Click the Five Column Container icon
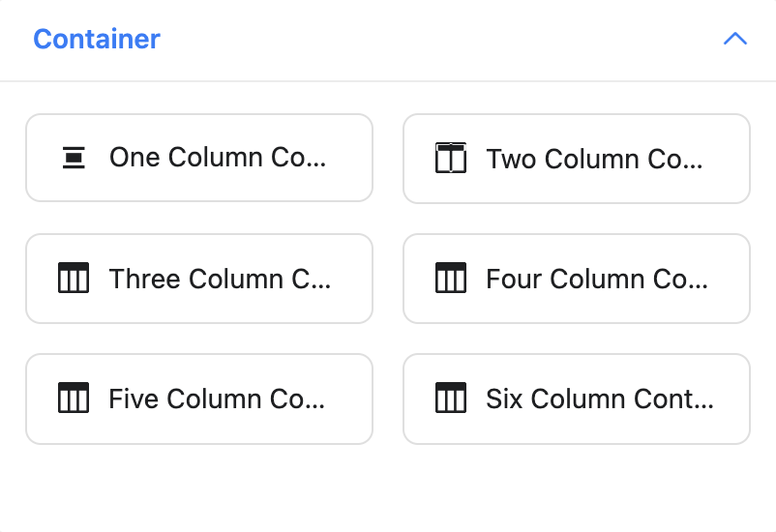This screenshot has width=776, height=532. click(x=74, y=398)
